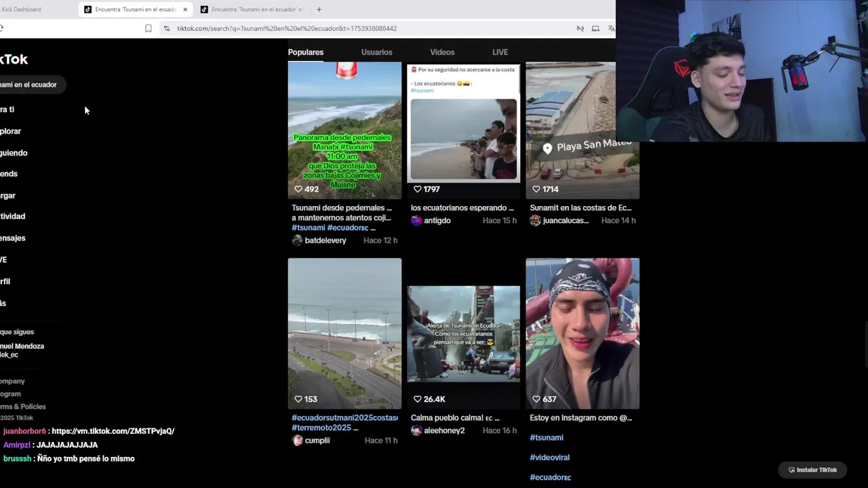Click the 'Estoy en Instagram como @...' caption
Image resolution: width=868 pixels, height=488 pixels.
(580, 418)
